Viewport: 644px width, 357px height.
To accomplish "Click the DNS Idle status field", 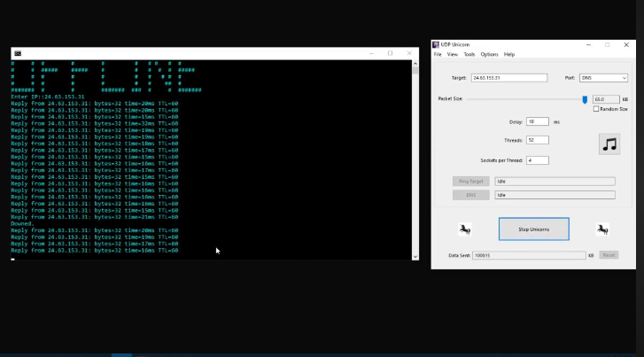I will [x=555, y=195].
